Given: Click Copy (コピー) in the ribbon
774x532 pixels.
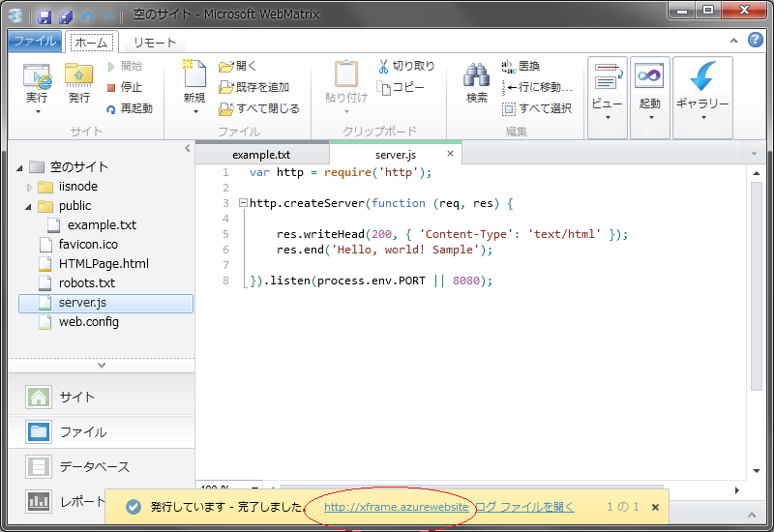Looking at the screenshot, I should (x=401, y=87).
